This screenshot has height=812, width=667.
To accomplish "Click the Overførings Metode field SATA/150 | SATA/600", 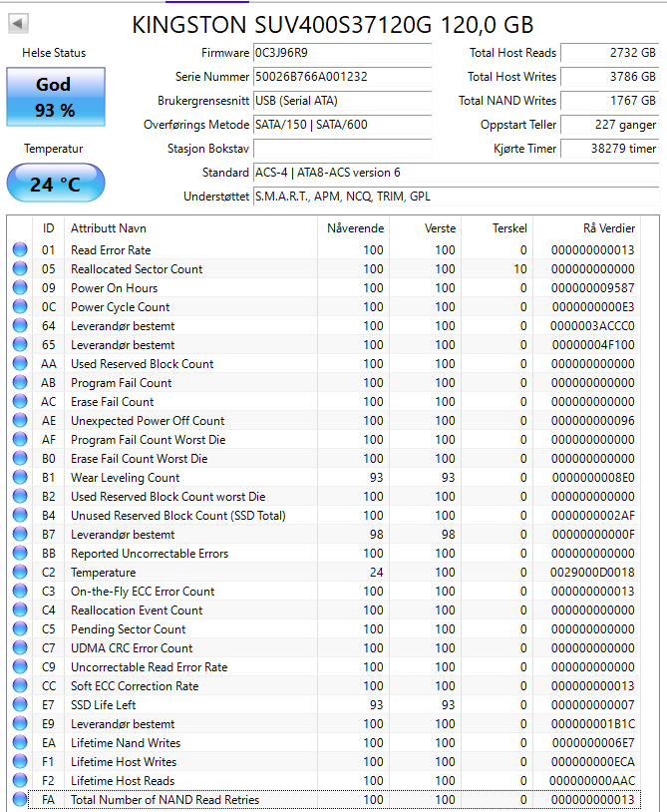I will tap(342, 125).
